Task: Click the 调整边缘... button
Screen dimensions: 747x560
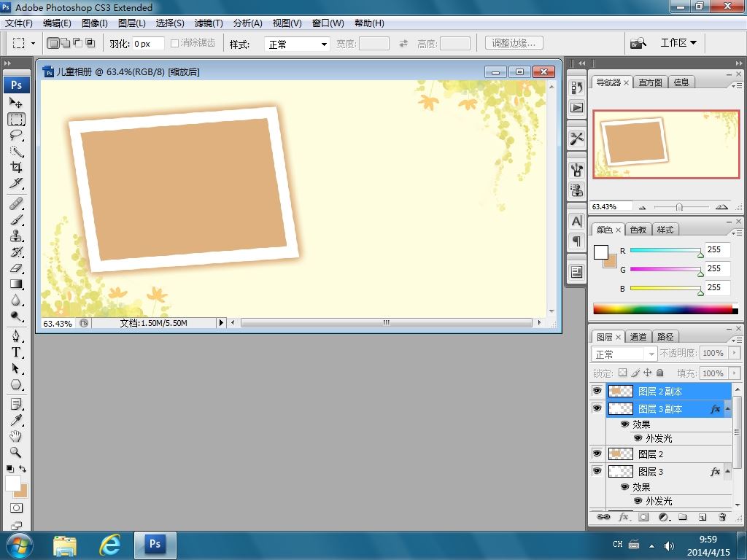Action: 514,43
